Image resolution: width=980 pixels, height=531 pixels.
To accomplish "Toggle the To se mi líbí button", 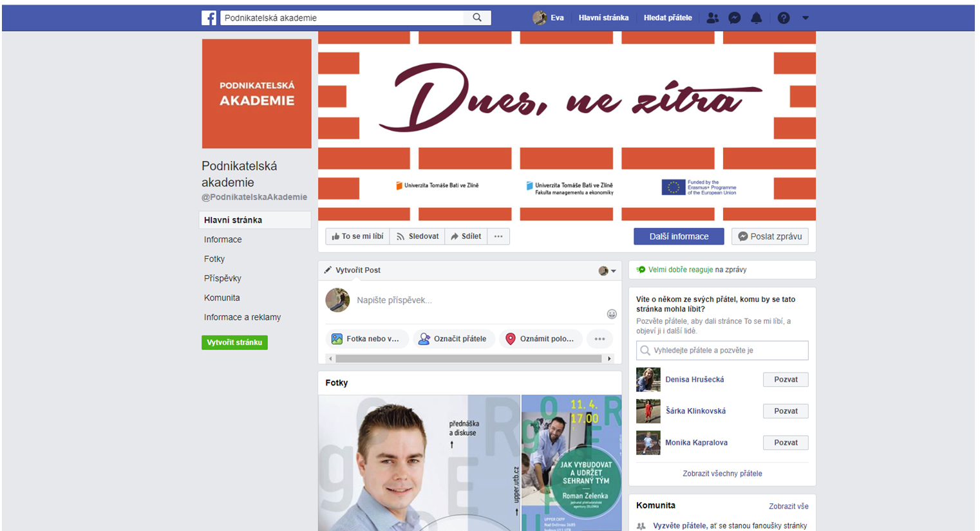I will pos(357,237).
